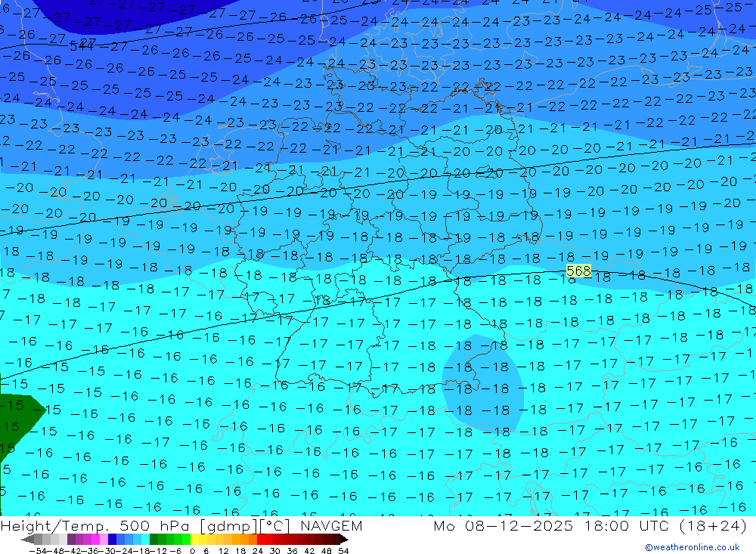Screen dimensions: 756x554
Task: Click the NAVGEM model name in title
Action: pos(331,525)
